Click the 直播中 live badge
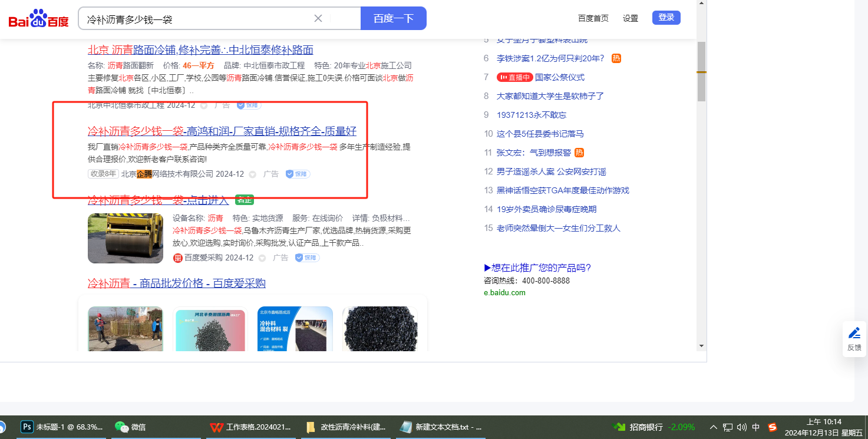Image resolution: width=868 pixels, height=439 pixels. click(x=514, y=77)
